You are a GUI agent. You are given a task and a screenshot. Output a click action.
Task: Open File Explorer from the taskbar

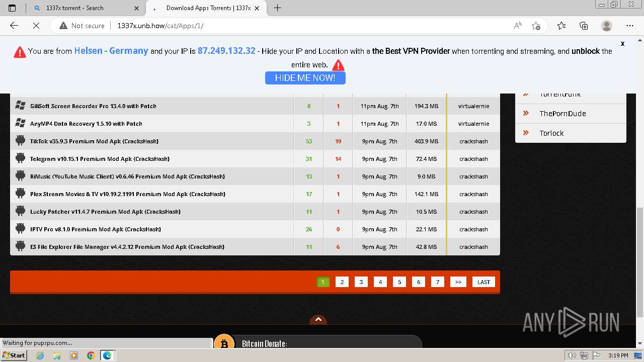[x=57, y=355]
